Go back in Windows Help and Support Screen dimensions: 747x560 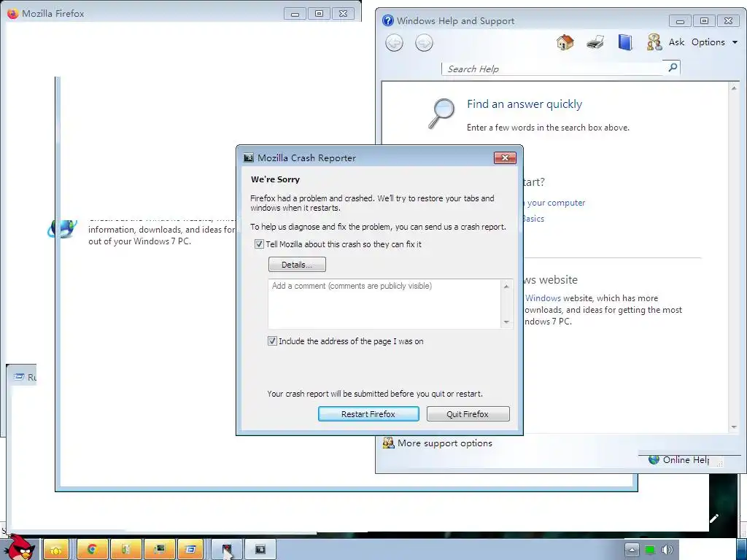pyautogui.click(x=394, y=43)
